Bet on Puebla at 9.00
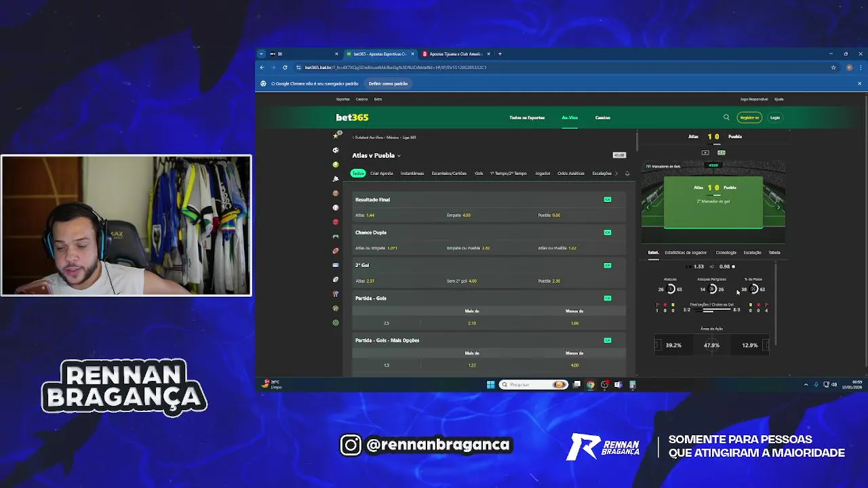Screen dimensions: 868x488 coord(580,215)
